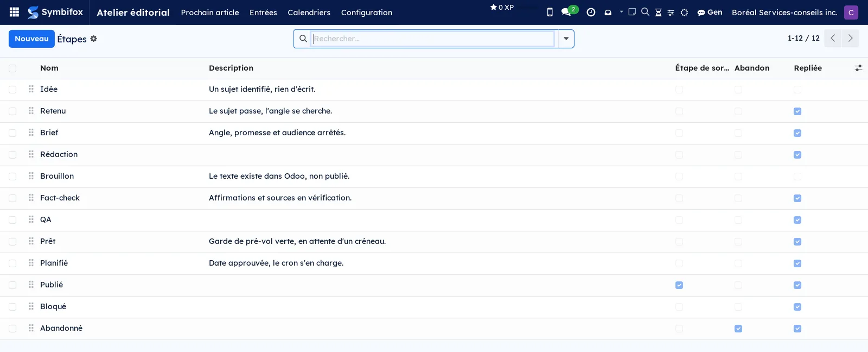
Task: Open the Étapes gear settings icon
Action: tap(93, 39)
